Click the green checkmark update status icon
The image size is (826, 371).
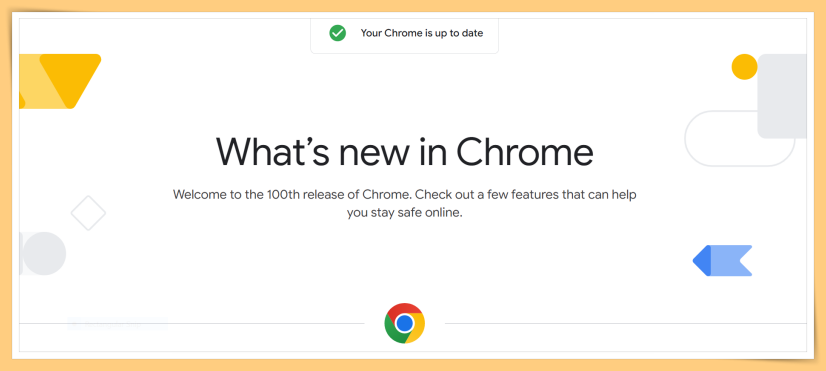click(x=338, y=33)
